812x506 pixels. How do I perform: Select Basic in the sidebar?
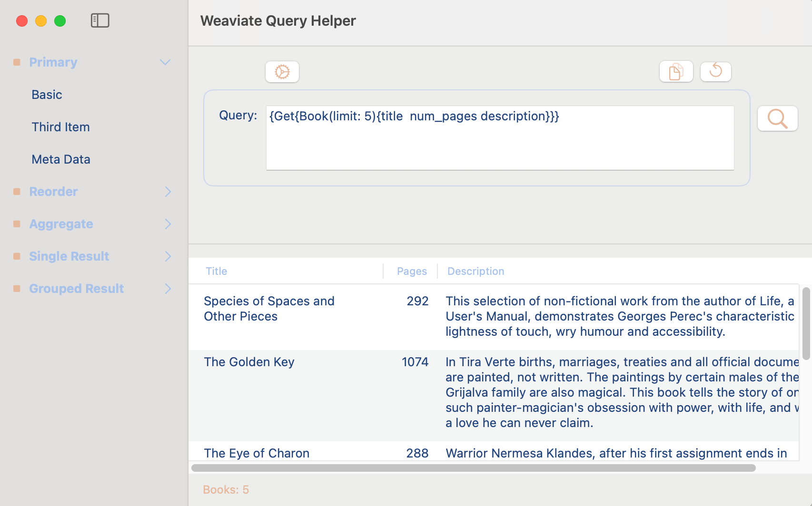[x=47, y=94]
